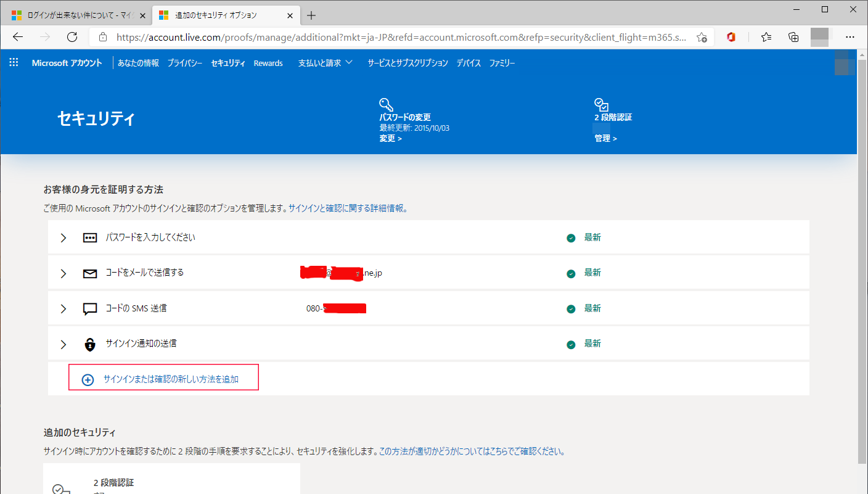
Task: Click the account profile picture
Action: [845, 64]
